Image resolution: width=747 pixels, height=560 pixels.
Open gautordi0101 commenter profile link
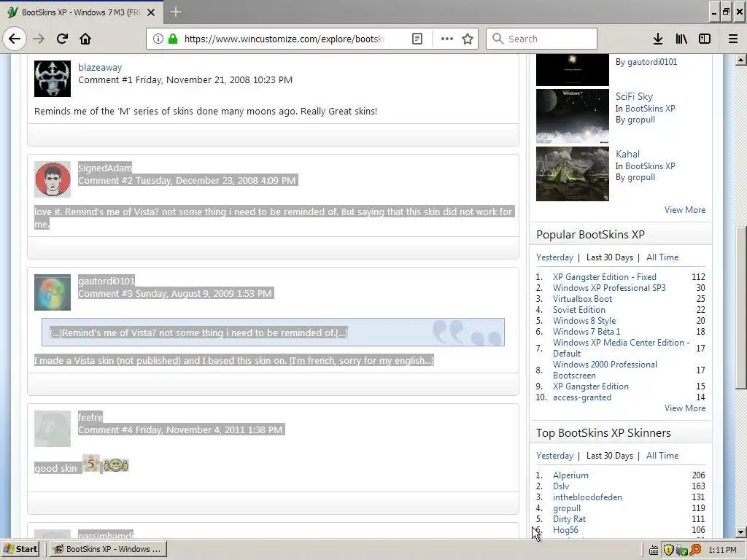pyautogui.click(x=107, y=281)
